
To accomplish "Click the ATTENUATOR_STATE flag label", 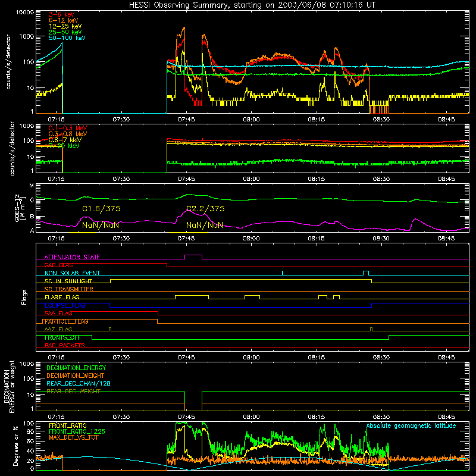I will tap(72, 257).
